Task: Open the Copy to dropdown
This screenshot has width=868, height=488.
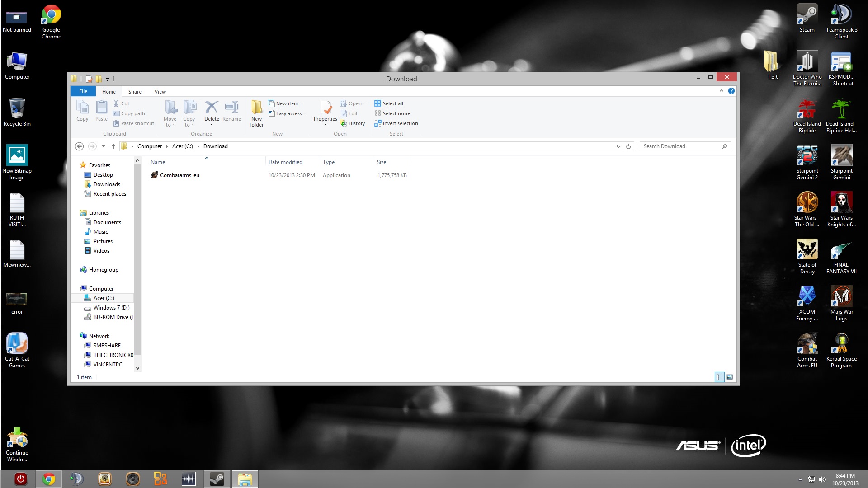Action: point(189,113)
